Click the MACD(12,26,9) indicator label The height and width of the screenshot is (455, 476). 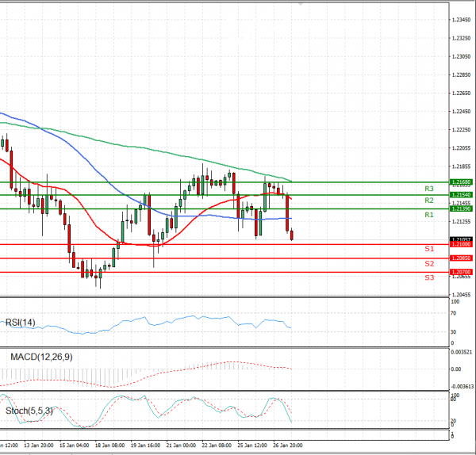coord(41,357)
